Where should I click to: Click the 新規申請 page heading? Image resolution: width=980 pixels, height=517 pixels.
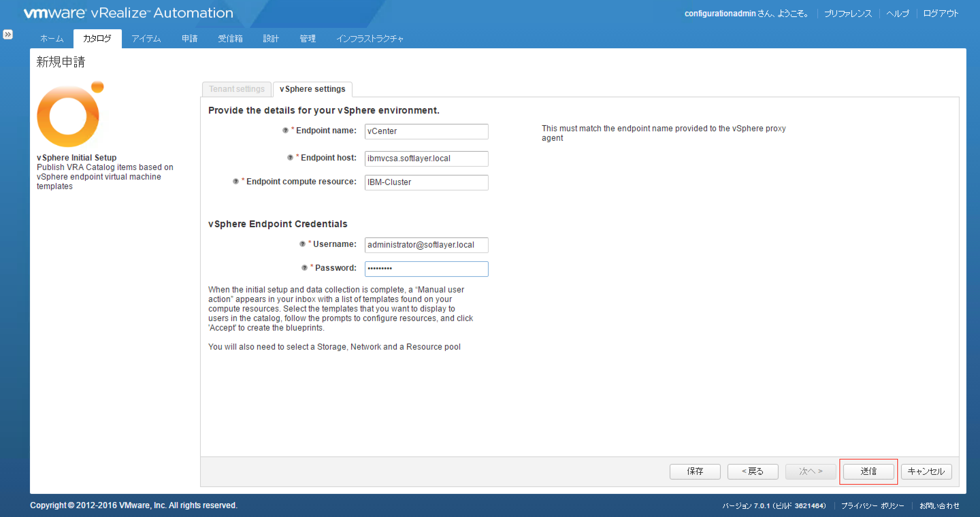click(x=61, y=62)
